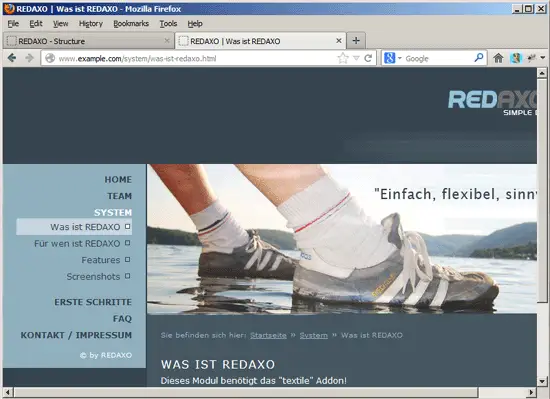The image size is (550, 399).
Task: Open the History menu
Action: pos(91,23)
